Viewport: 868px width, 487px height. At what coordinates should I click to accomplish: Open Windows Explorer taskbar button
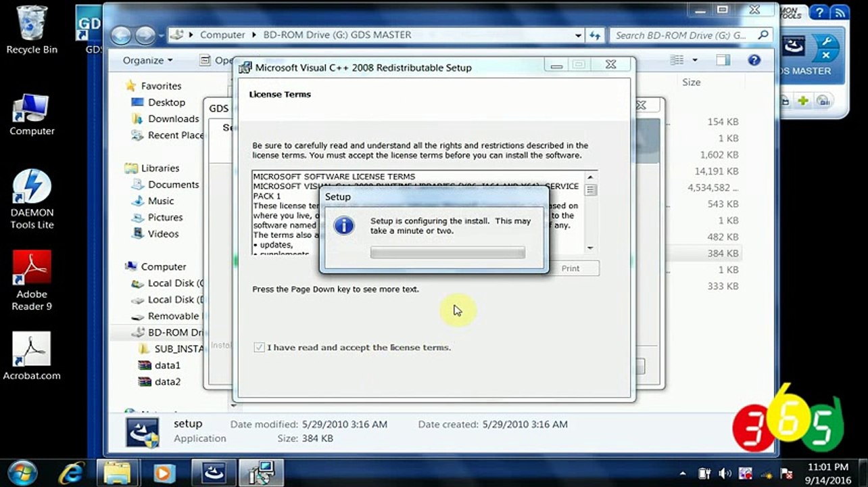pyautogui.click(x=118, y=473)
